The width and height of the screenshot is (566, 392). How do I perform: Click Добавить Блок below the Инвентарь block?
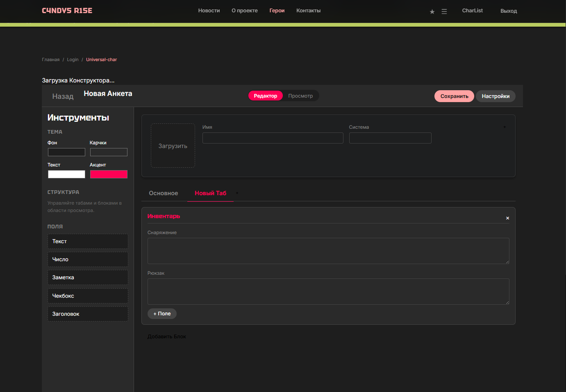click(x=167, y=337)
